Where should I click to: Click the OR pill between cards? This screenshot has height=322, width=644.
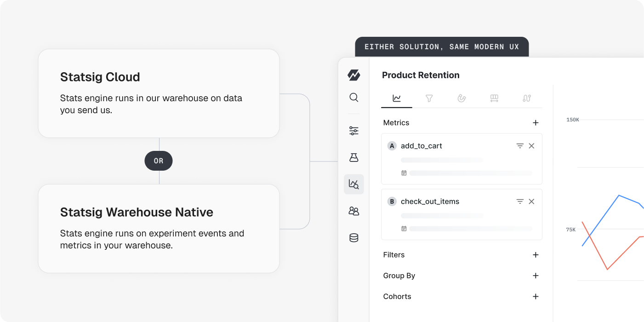pos(159,161)
